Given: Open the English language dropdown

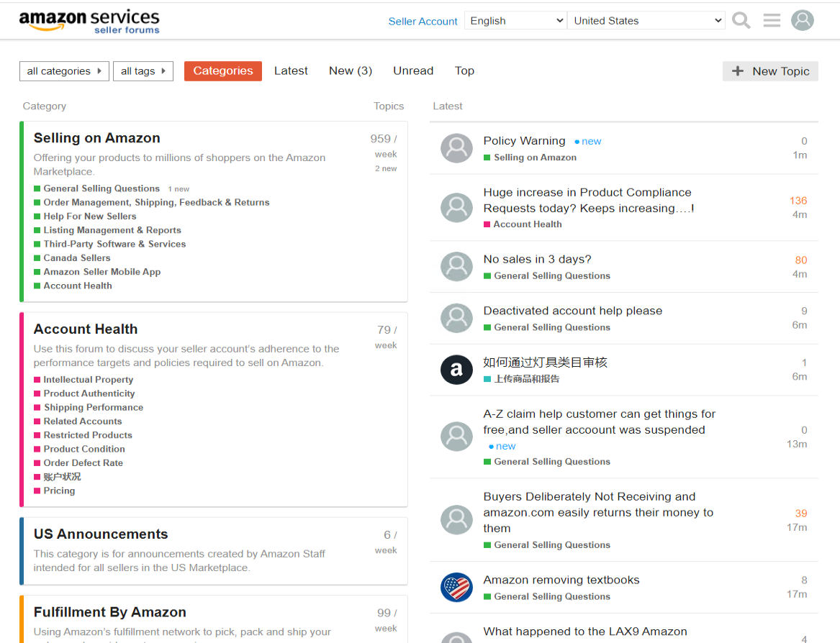Looking at the screenshot, I should [515, 21].
